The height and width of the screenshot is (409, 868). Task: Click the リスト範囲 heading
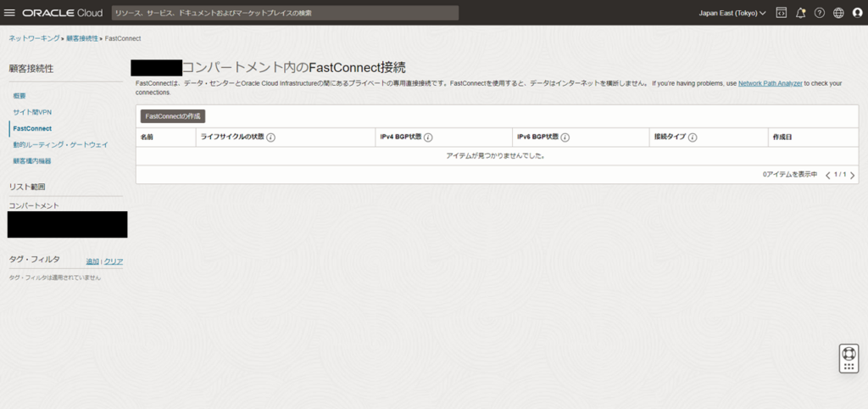point(27,187)
